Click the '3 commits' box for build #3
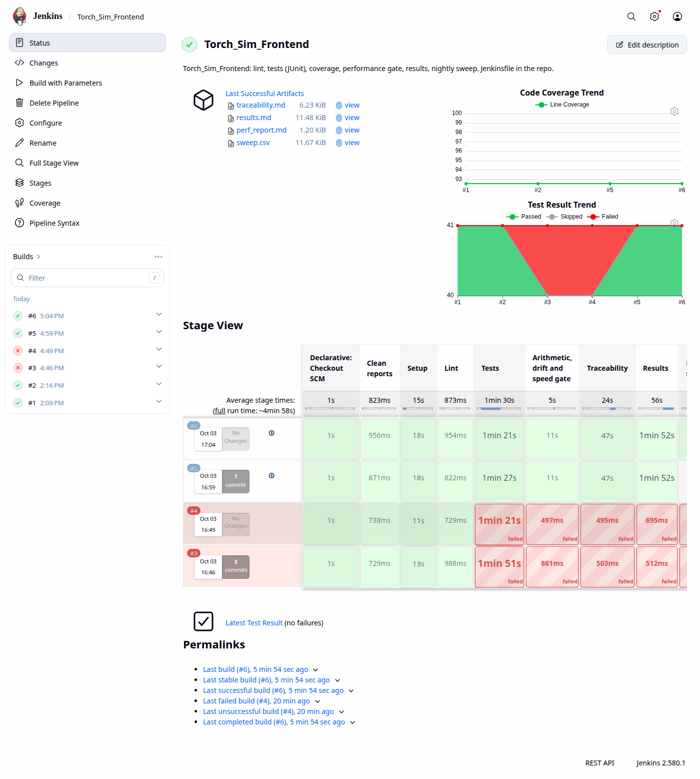Screen dimensions: 700x779 pyautogui.click(x=235, y=567)
